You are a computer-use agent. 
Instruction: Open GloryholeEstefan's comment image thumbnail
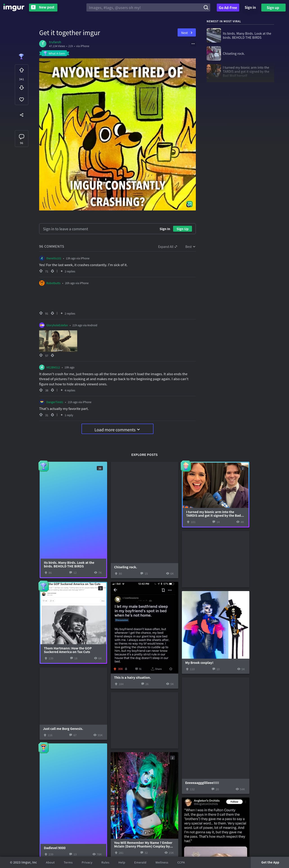point(58,341)
